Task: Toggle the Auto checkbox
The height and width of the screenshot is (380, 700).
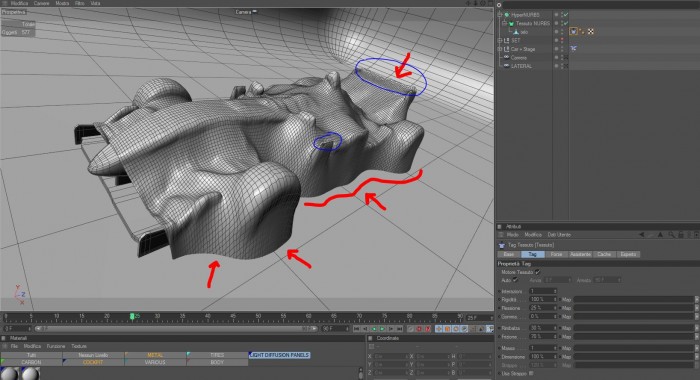Action: [x=516, y=280]
